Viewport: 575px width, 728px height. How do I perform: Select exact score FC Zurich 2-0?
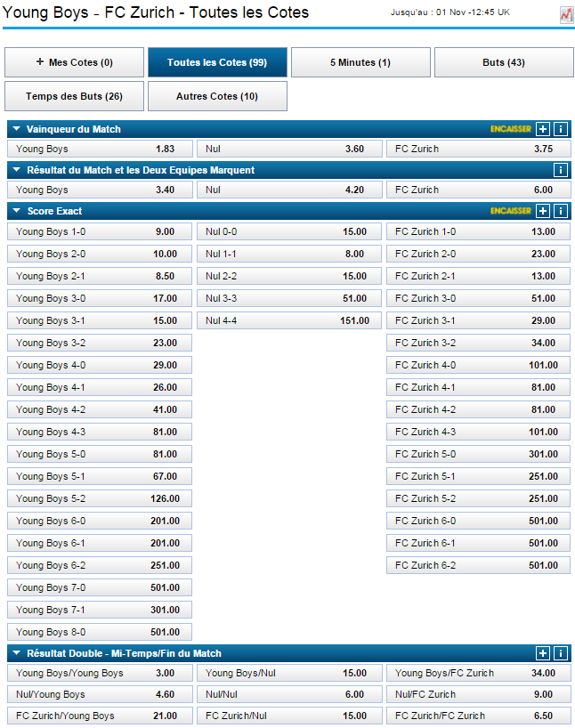click(x=478, y=254)
